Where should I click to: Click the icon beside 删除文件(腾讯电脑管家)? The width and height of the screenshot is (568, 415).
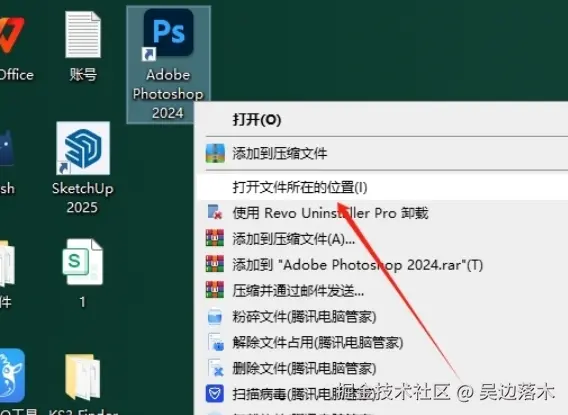click(x=216, y=368)
